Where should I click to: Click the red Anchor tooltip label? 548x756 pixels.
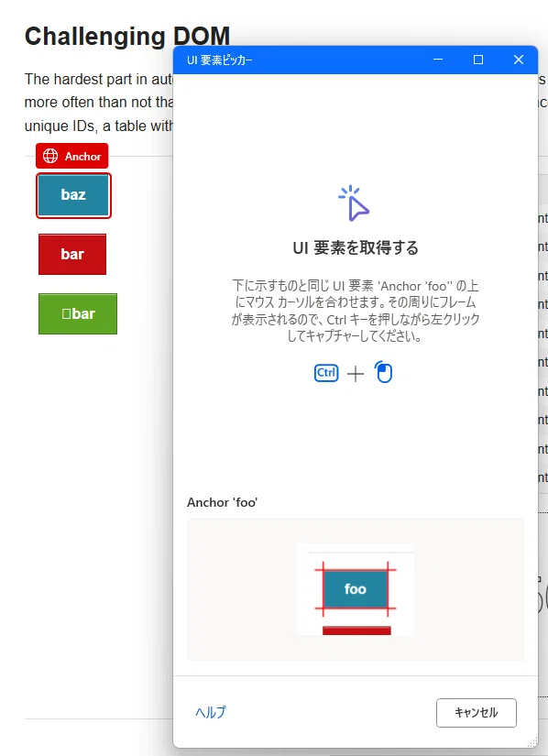coord(71,156)
